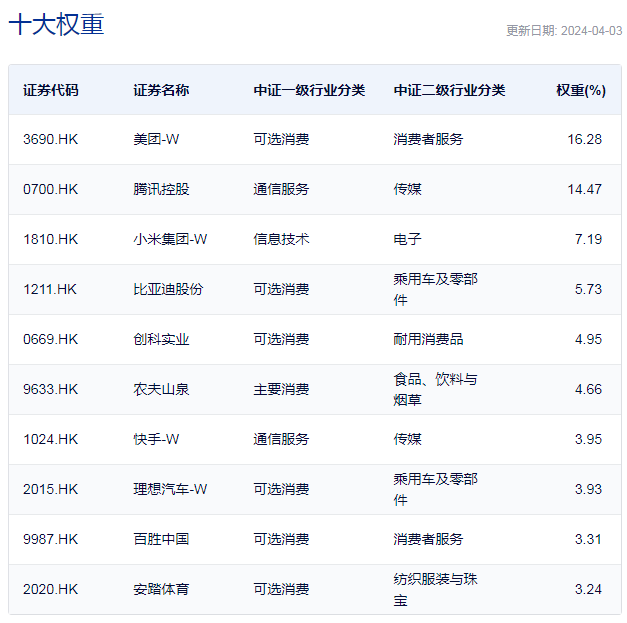Click the 主要消费 industry cell

(x=281, y=389)
